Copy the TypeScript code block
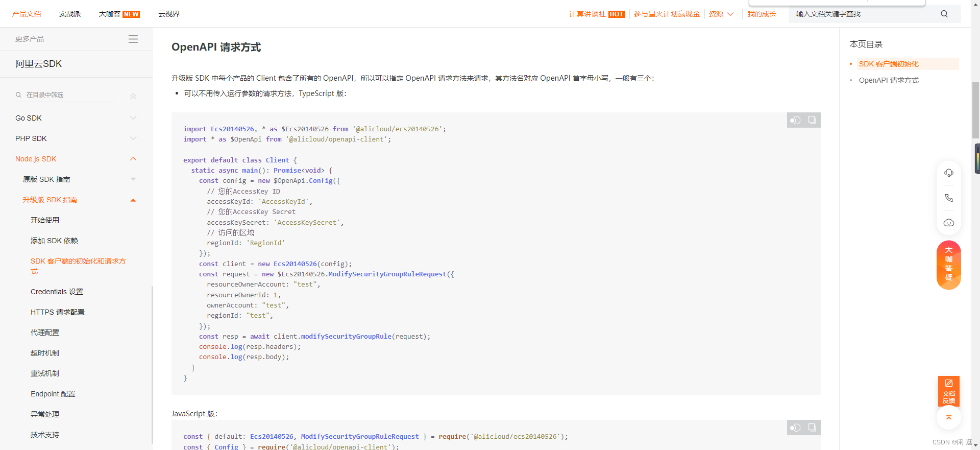This screenshot has width=980, height=450. [x=812, y=121]
